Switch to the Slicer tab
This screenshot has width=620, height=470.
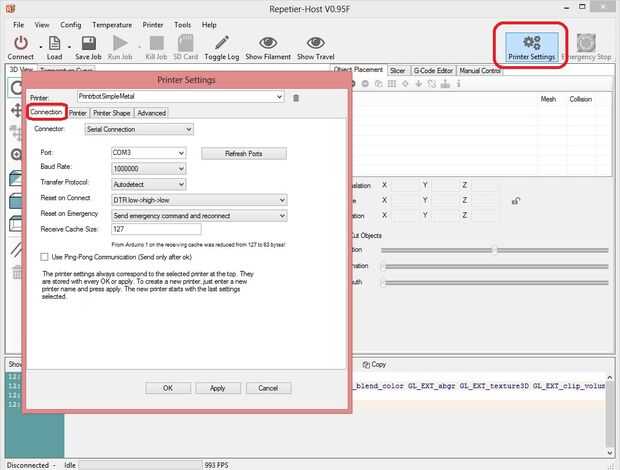pos(397,71)
